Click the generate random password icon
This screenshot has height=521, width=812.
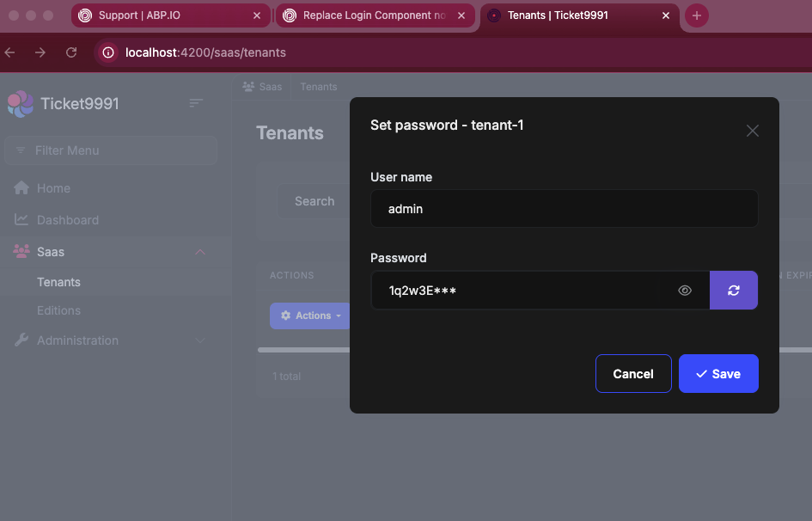click(x=734, y=291)
